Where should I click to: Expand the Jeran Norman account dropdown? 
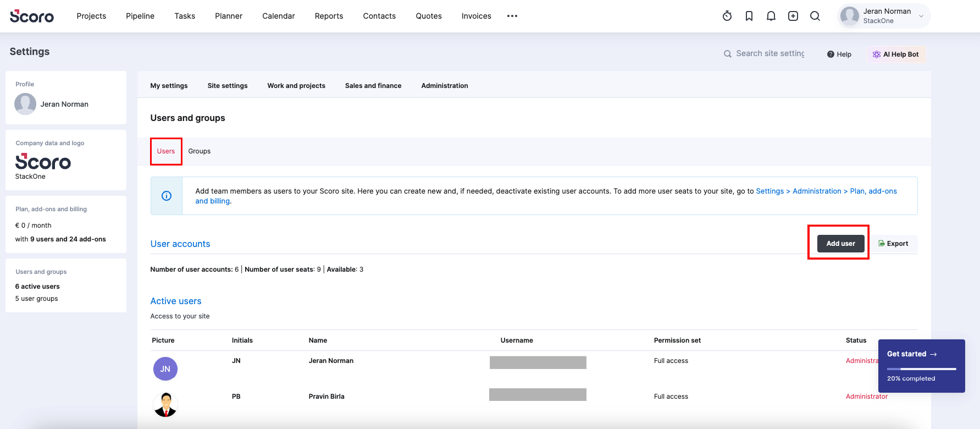pyautogui.click(x=921, y=16)
